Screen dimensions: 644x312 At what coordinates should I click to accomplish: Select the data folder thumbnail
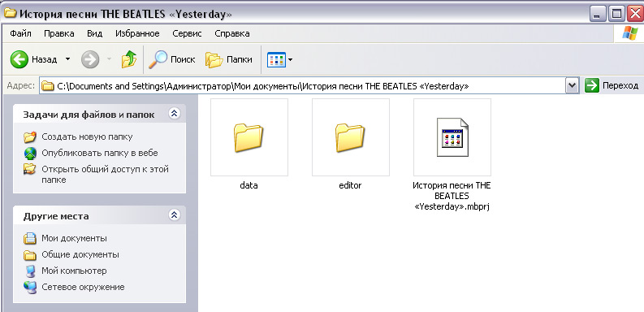pos(249,137)
